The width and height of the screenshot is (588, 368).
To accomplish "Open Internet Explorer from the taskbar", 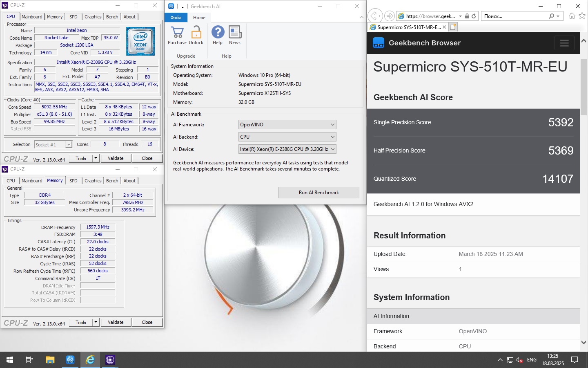I will tap(90, 360).
